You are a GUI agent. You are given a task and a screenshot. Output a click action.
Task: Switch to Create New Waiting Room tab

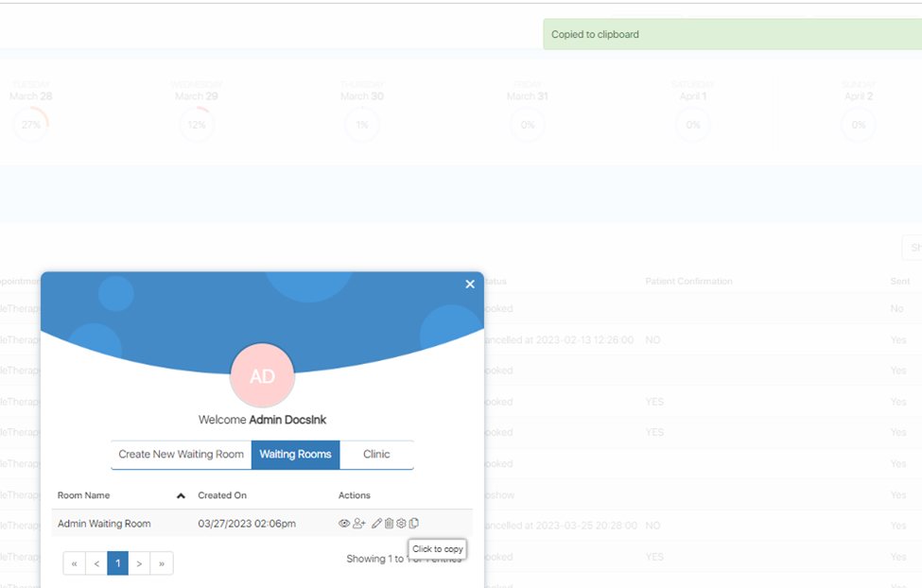pyautogui.click(x=182, y=455)
